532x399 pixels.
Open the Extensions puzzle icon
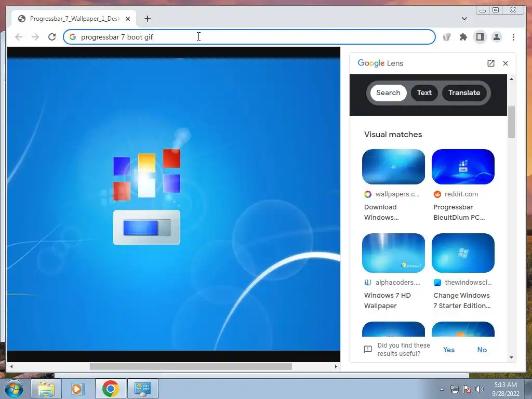tap(463, 37)
